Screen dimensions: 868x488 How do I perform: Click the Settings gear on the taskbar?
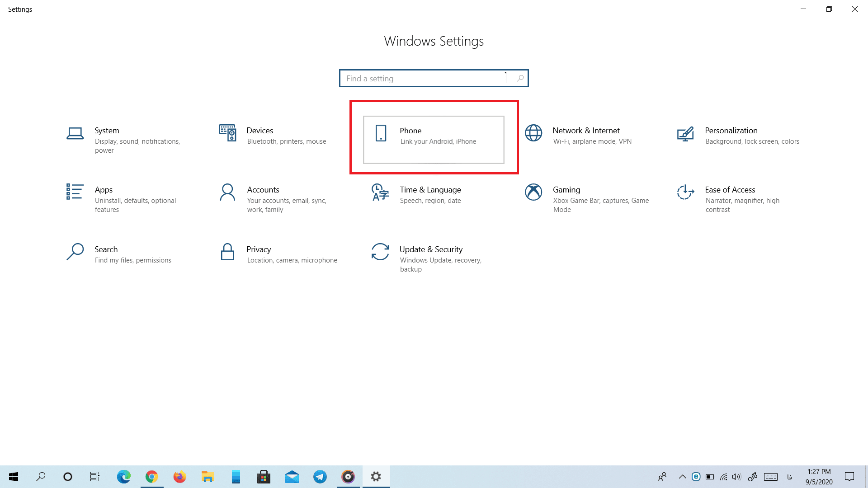click(376, 477)
